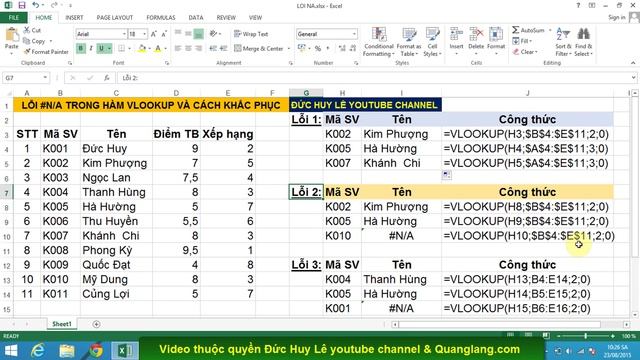Screen dimensions: 640x360
Task: Click Decrease Decimal icon
Action: (353, 49)
